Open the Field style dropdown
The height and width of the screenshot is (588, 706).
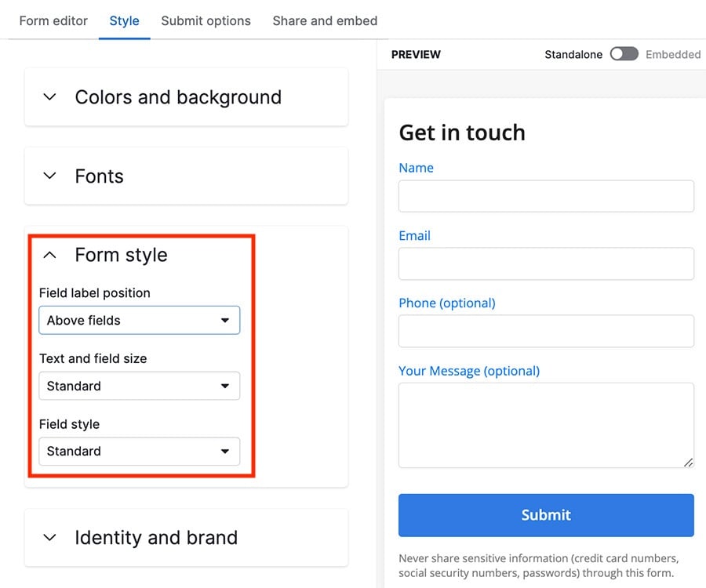pos(139,452)
